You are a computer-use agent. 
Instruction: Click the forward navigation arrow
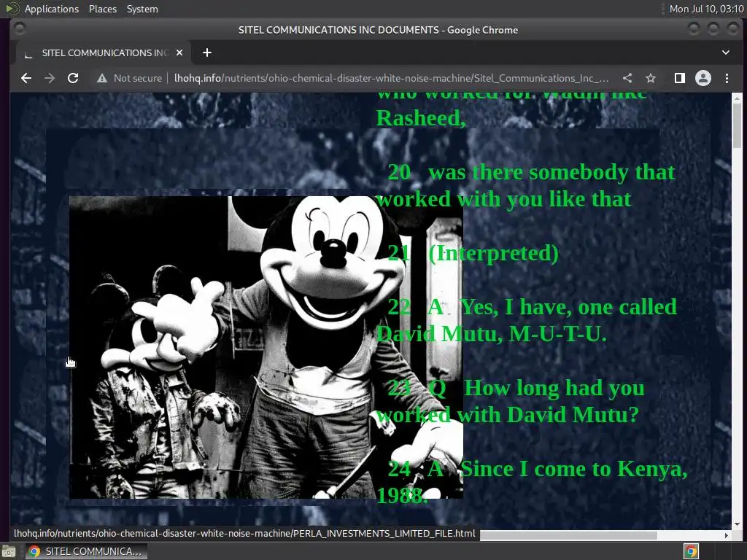coord(50,78)
